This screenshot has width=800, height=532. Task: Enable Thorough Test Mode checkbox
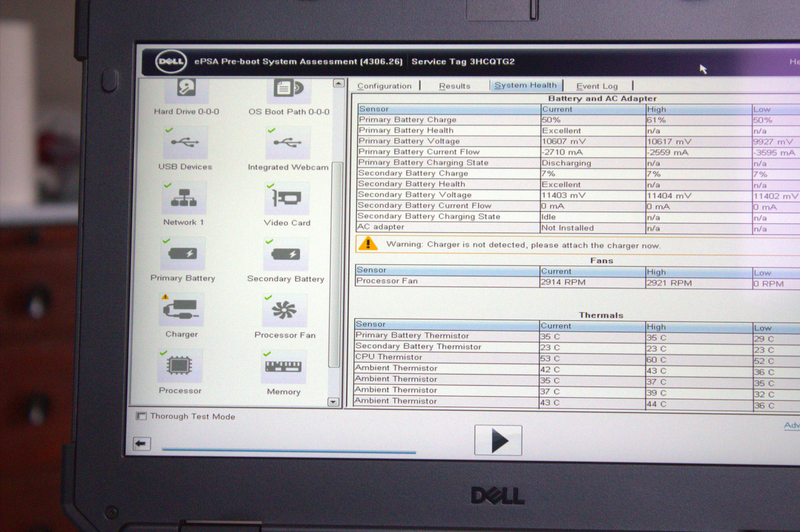(141, 416)
